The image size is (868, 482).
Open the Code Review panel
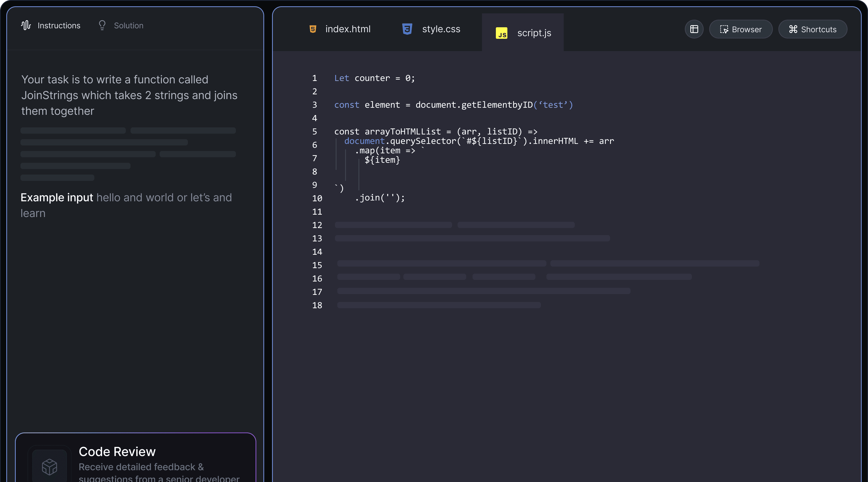135,458
